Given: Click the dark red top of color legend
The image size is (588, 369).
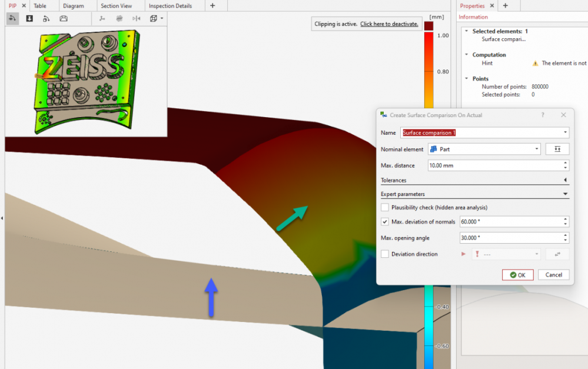Looking at the screenshot, I should tap(428, 26).
